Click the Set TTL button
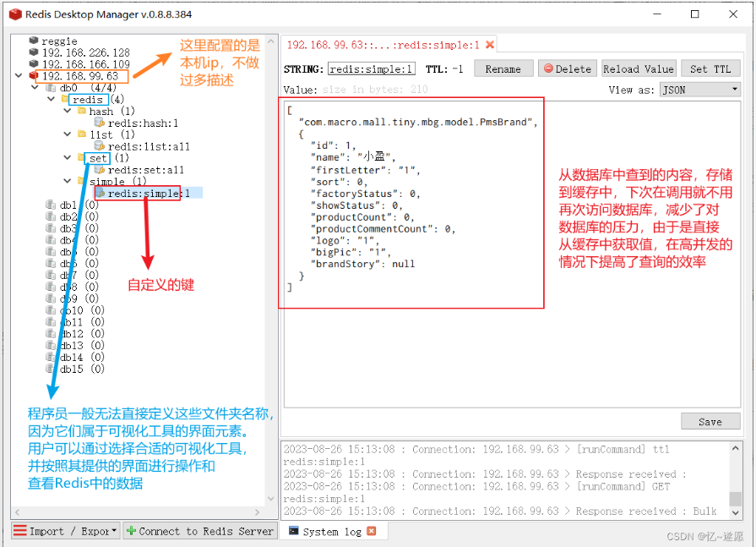756x547 pixels. (710, 69)
